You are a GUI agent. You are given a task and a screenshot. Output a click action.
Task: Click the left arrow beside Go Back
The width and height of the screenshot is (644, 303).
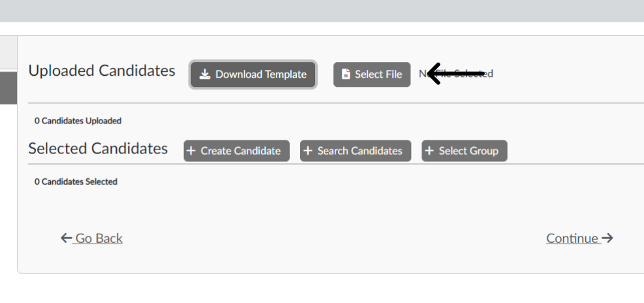[x=66, y=238]
